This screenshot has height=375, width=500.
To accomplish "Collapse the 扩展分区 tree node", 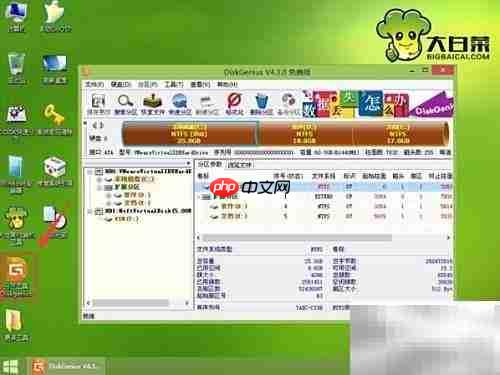I will (100, 187).
